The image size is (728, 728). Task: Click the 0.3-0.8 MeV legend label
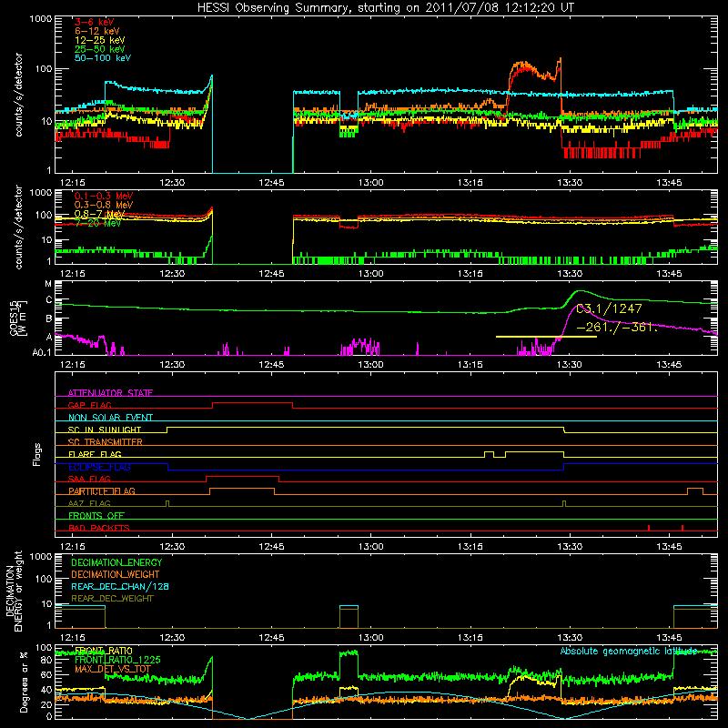104,205
